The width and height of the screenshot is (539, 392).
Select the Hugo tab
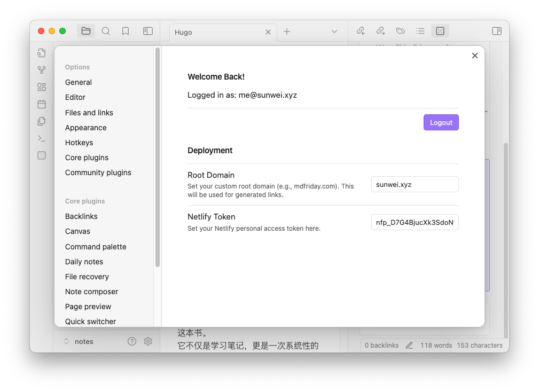point(223,32)
